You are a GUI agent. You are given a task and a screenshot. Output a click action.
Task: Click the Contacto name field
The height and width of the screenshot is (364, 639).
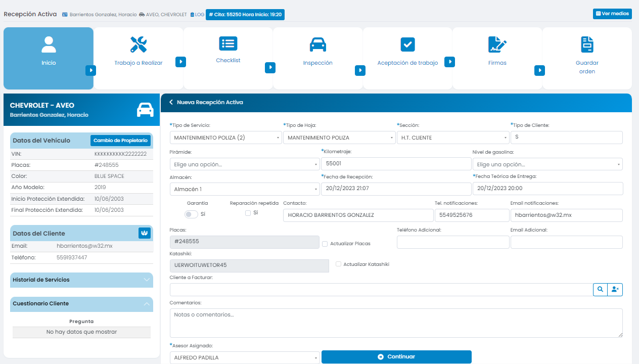pyautogui.click(x=358, y=215)
